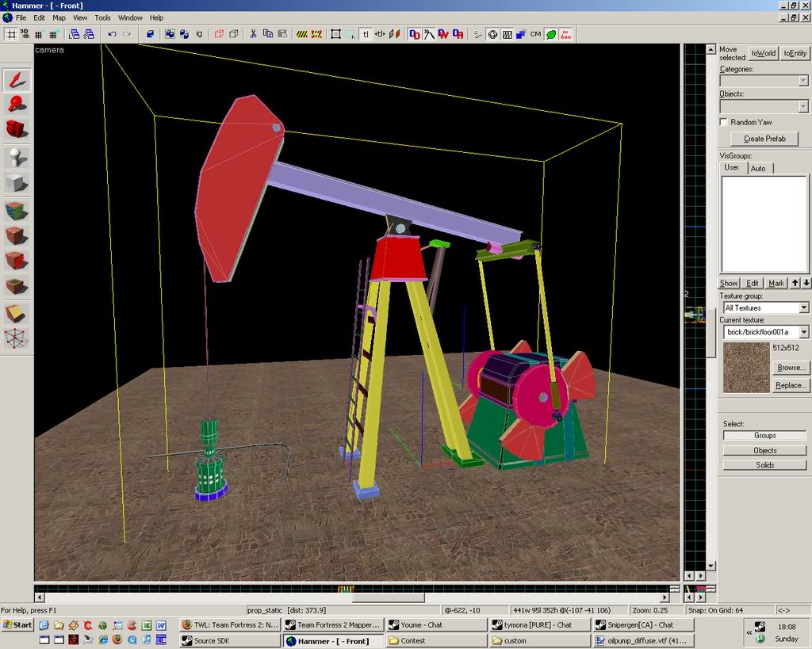Click the hide unselected objects icon
Image resolution: width=812 pixels, height=649 pixels.
[x=234, y=35]
